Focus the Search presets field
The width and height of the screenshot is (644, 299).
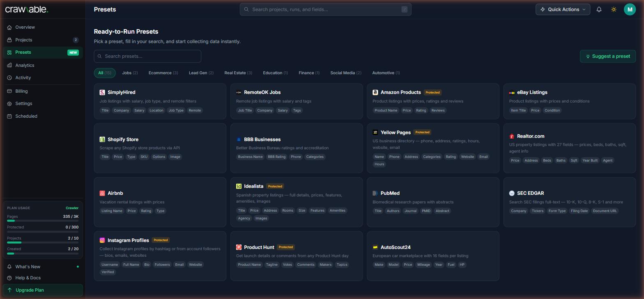(147, 56)
